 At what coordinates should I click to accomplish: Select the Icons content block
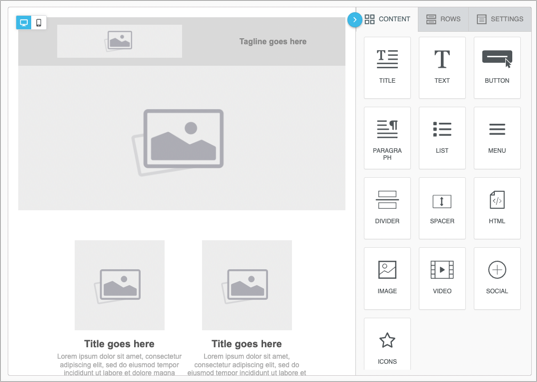click(x=387, y=344)
